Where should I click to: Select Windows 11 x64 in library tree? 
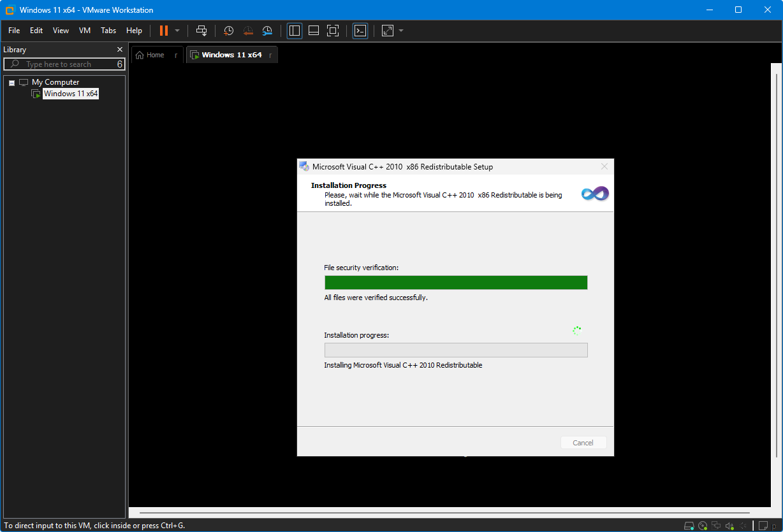click(71, 94)
